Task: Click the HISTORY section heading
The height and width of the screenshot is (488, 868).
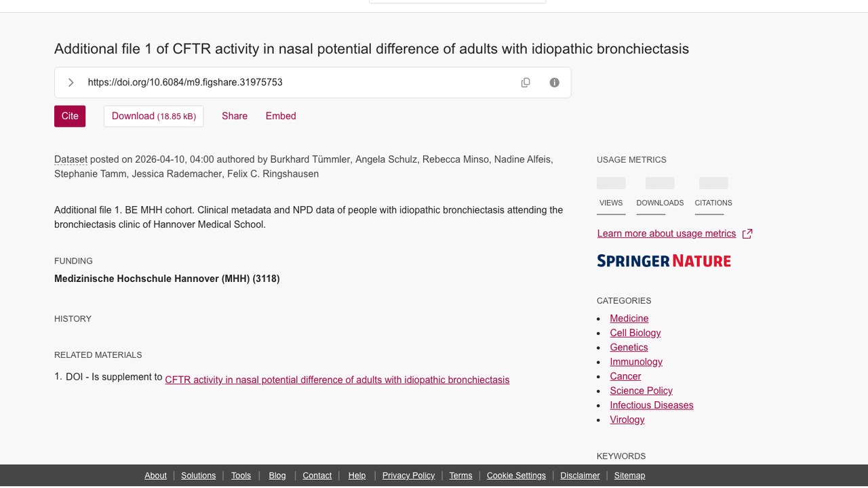Action: click(x=73, y=319)
